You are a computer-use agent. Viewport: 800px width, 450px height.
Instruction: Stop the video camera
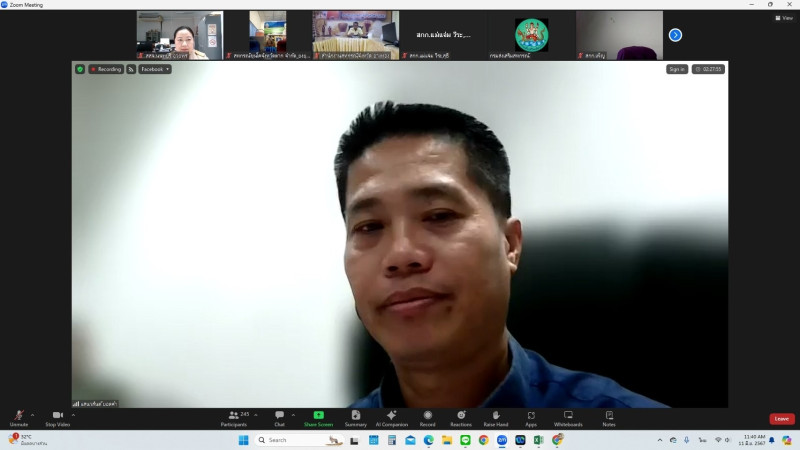pyautogui.click(x=57, y=416)
